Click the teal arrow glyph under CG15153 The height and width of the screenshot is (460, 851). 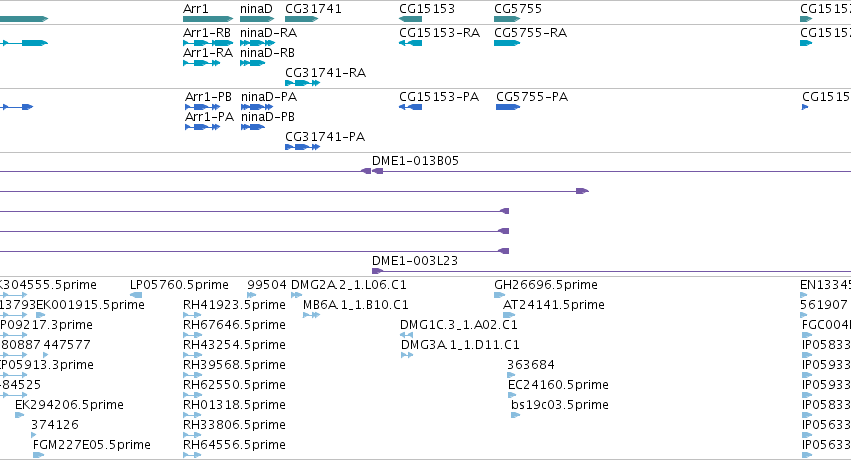410,19
